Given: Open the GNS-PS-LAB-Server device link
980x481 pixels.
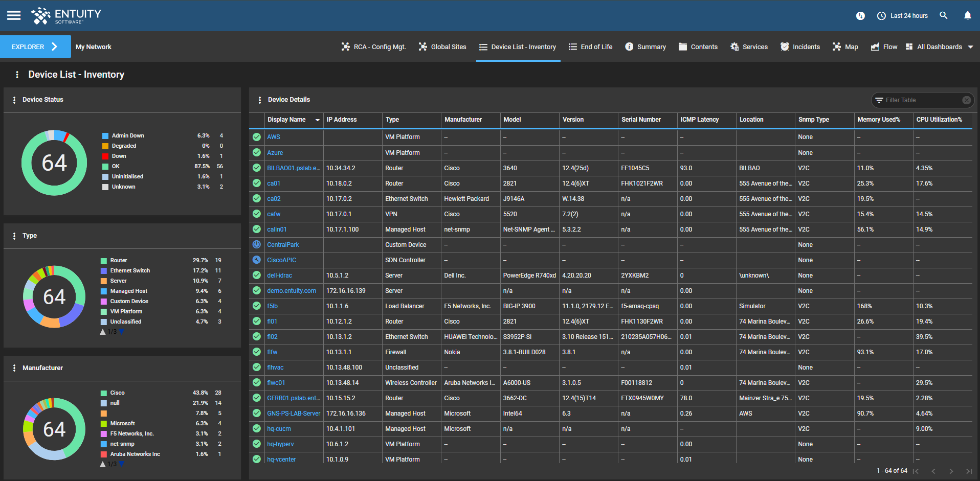Looking at the screenshot, I should pos(294,414).
